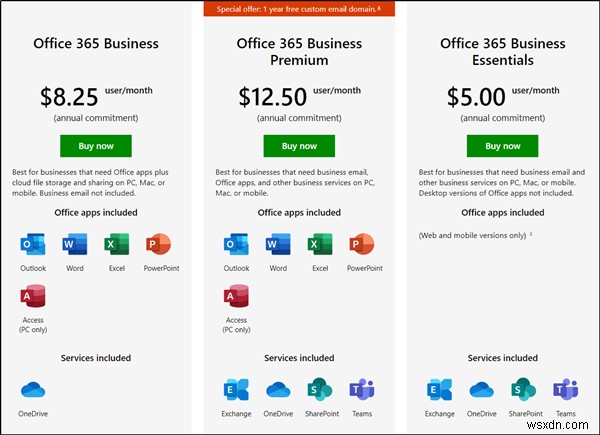Click the Excel icon in Business Premium column
This screenshot has width=600, height=435.
click(320, 244)
